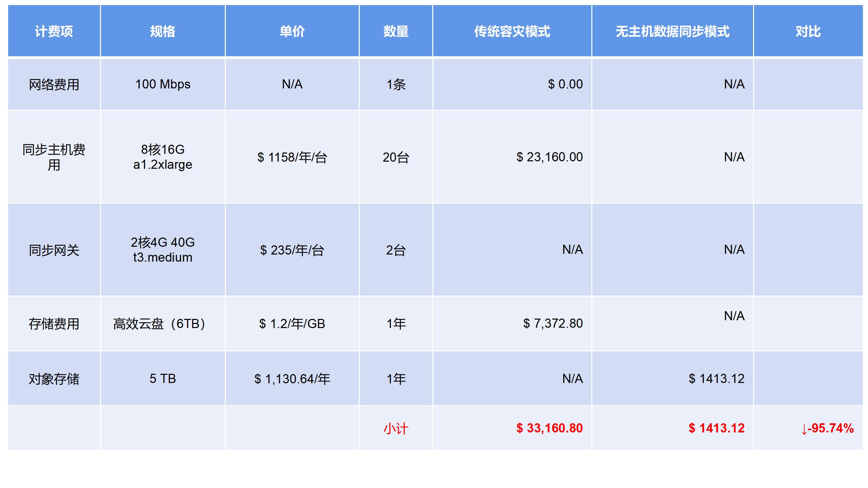Click the 计费项 column header

click(x=54, y=32)
